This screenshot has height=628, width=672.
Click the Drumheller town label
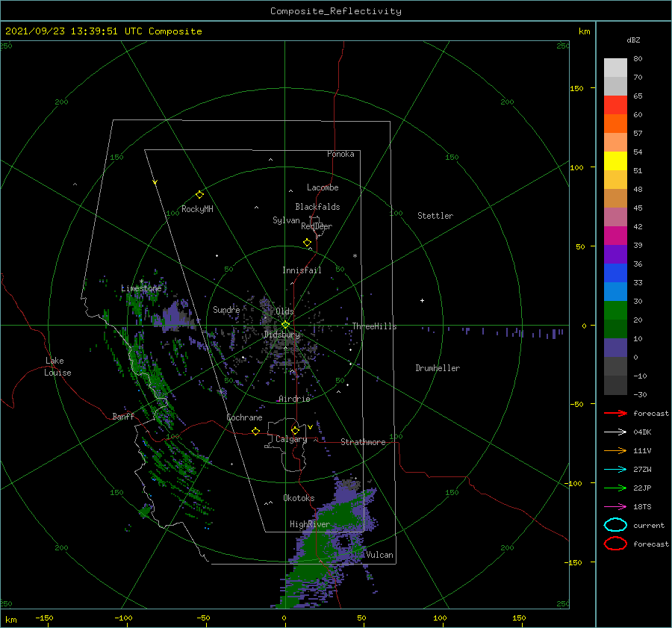tap(438, 368)
